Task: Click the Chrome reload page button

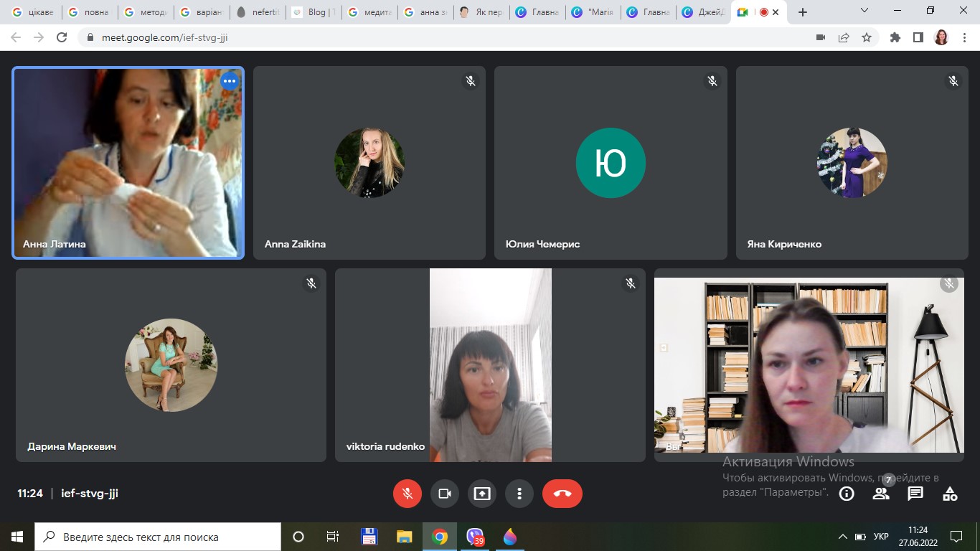Action: click(x=62, y=37)
